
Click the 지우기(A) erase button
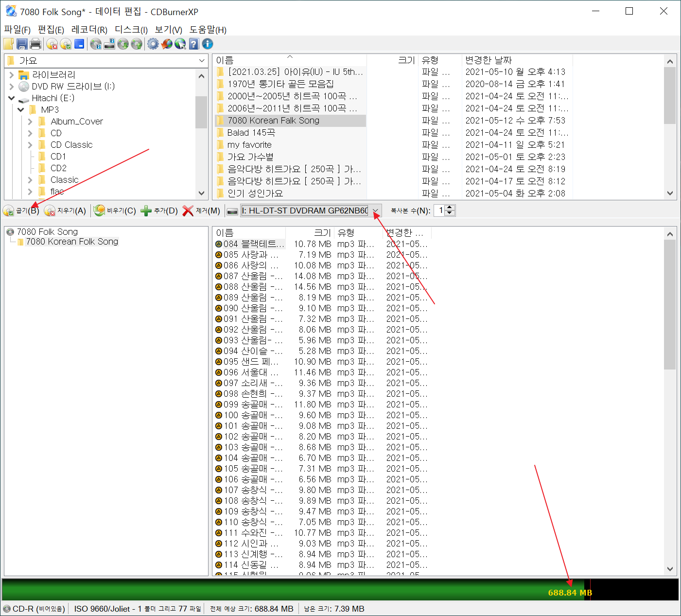pos(65,211)
